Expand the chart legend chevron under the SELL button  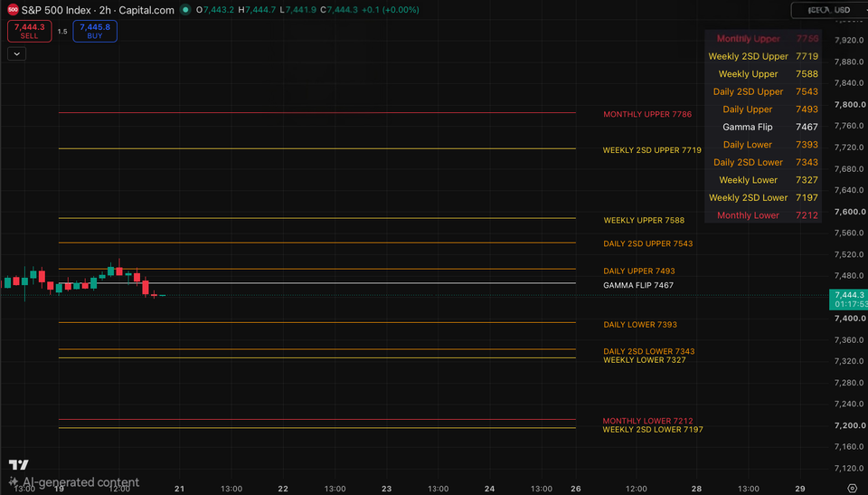click(x=16, y=53)
